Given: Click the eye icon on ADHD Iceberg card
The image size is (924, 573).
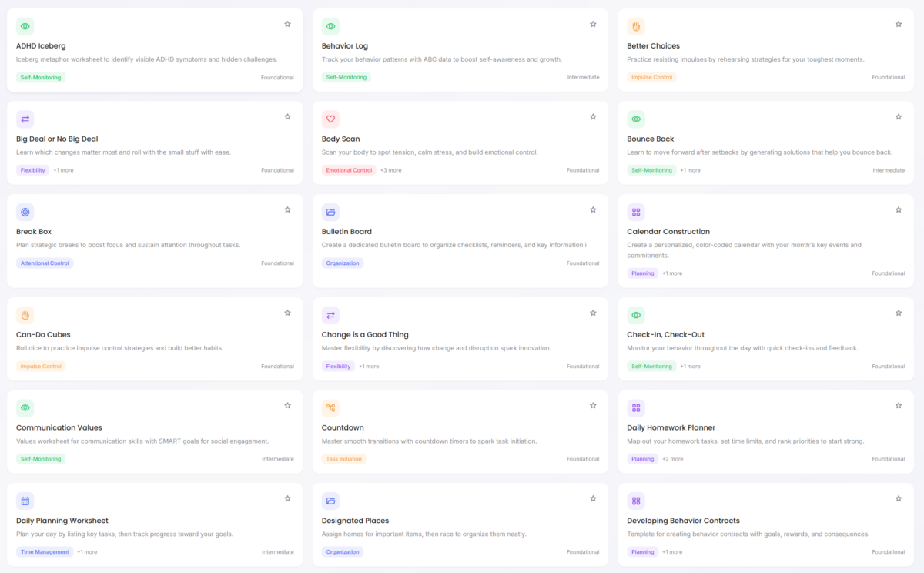Looking at the screenshot, I should [x=25, y=26].
